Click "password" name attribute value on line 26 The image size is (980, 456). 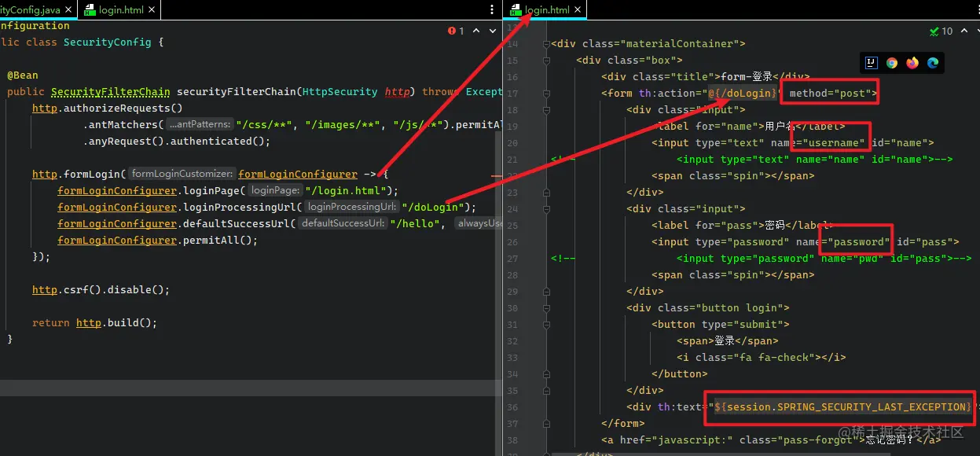[859, 242]
